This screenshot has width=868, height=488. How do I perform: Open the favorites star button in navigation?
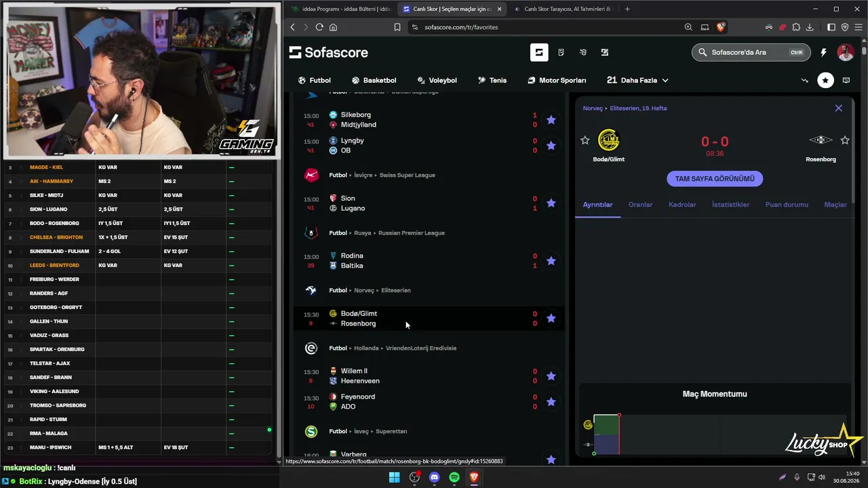pos(825,80)
